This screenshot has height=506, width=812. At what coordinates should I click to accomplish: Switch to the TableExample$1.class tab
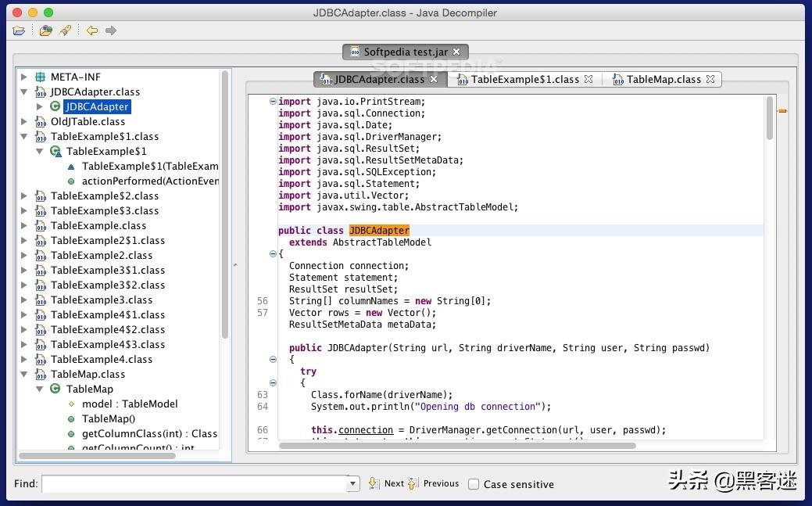click(524, 79)
